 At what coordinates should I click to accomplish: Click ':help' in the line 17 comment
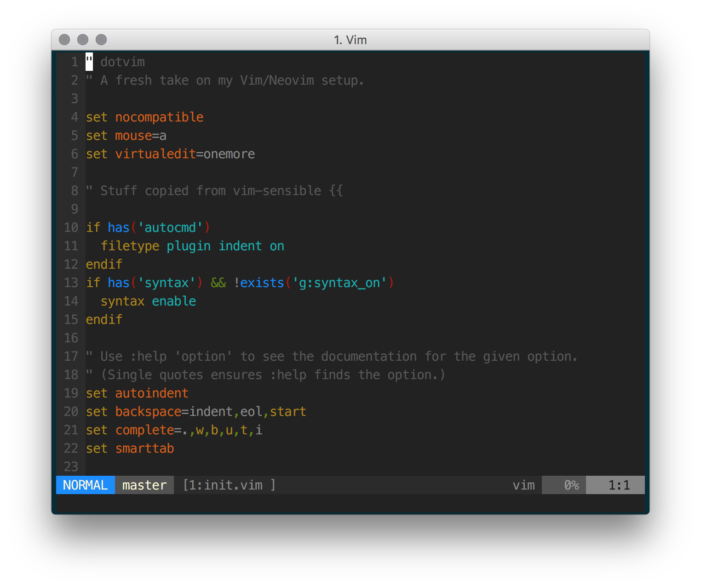(148, 356)
